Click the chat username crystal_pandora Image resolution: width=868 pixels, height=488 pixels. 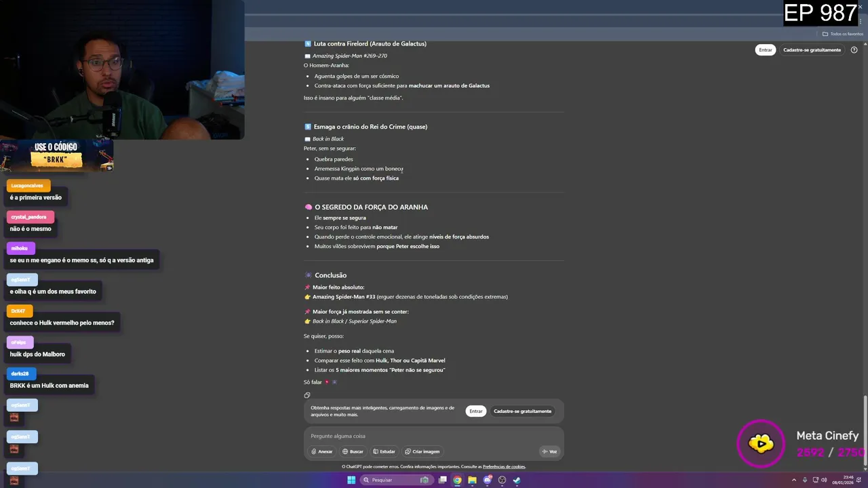click(30, 217)
